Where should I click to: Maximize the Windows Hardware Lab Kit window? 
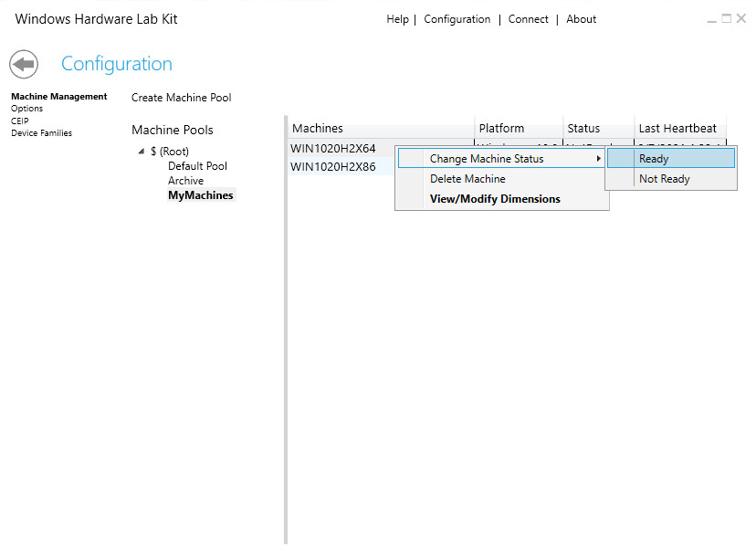(726, 19)
